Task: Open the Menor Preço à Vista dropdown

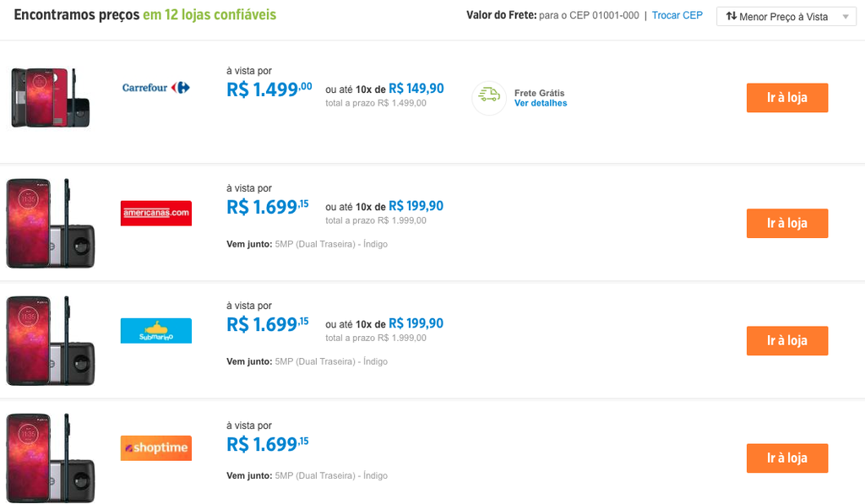Action: [786, 17]
